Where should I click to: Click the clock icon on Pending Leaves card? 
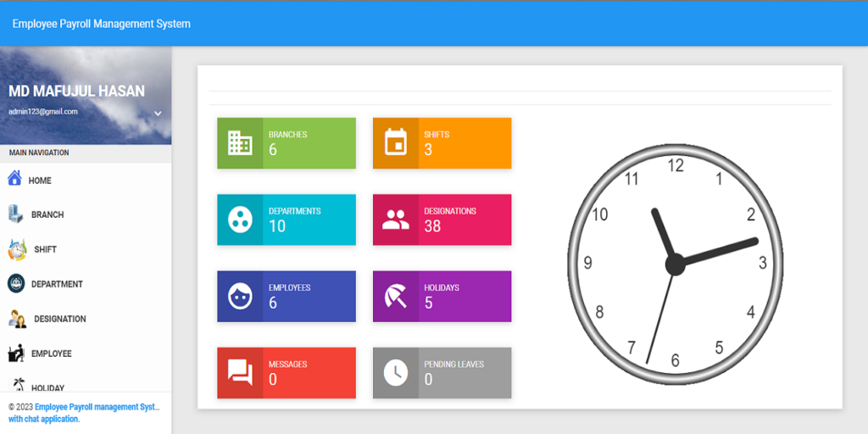click(x=396, y=373)
